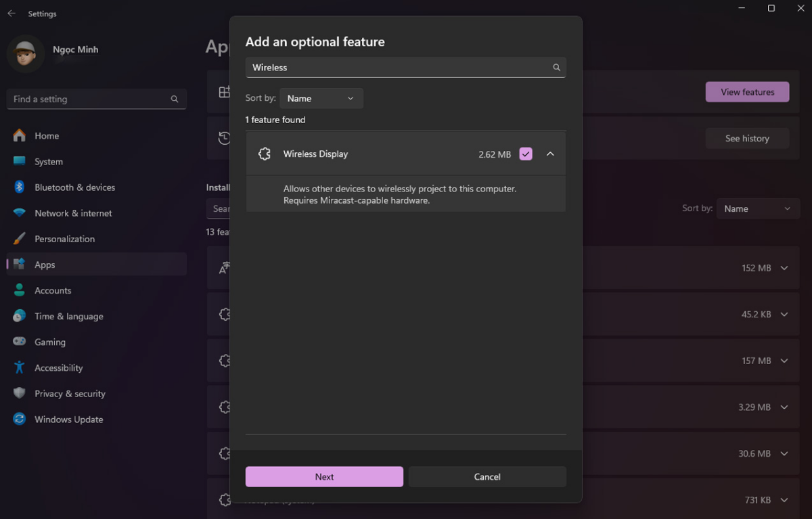Collapse the Wireless Display description
812x519 pixels.
[550, 154]
